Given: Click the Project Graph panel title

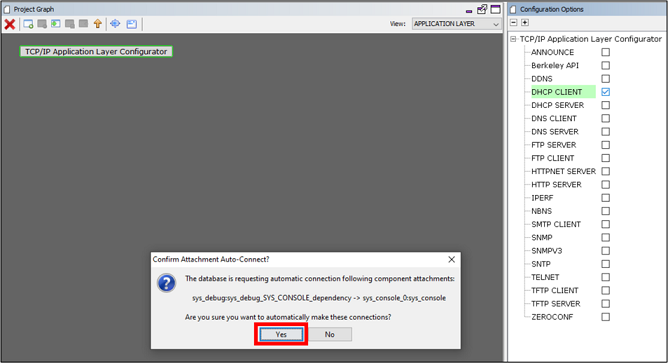Looking at the screenshot, I should tap(34, 9).
